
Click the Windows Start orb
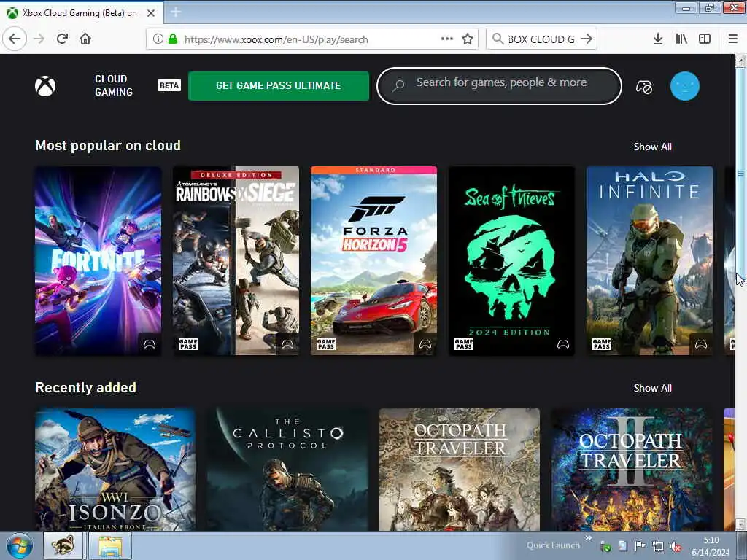coord(20,546)
